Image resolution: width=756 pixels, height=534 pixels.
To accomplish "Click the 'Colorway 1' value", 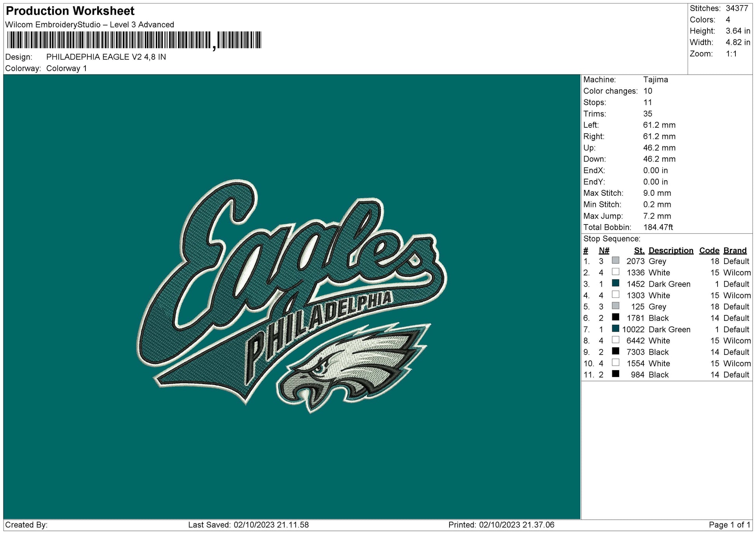I will pyautogui.click(x=66, y=68).
